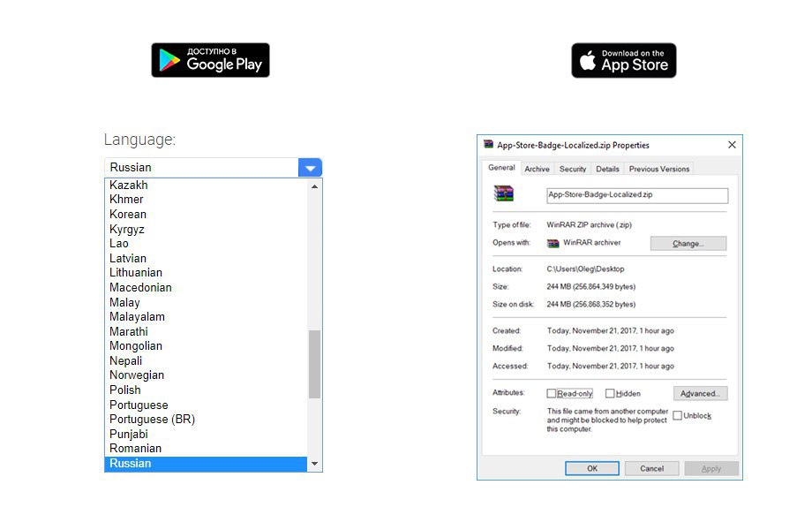
Task: Select Punjabi in the language list
Action: point(206,434)
